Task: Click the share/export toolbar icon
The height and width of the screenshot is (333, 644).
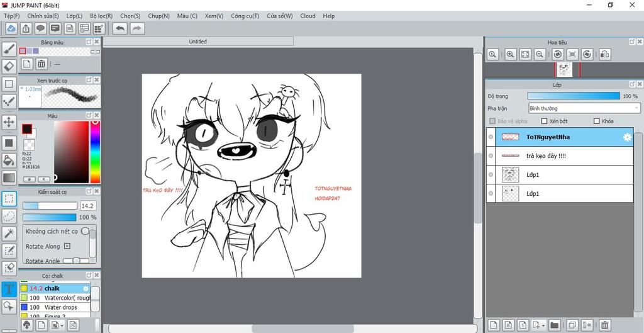Action: 26,28
